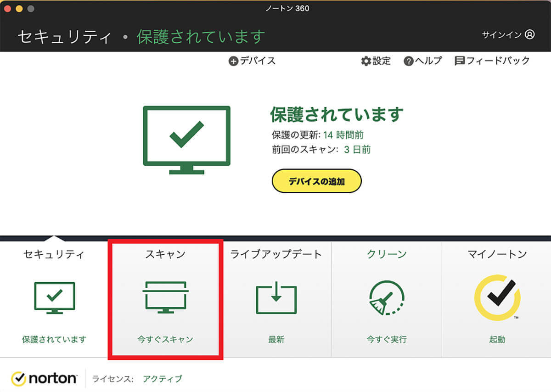The width and height of the screenshot is (551, 392).
Task: Open フィードバック in the toolbar
Action: (x=498, y=61)
